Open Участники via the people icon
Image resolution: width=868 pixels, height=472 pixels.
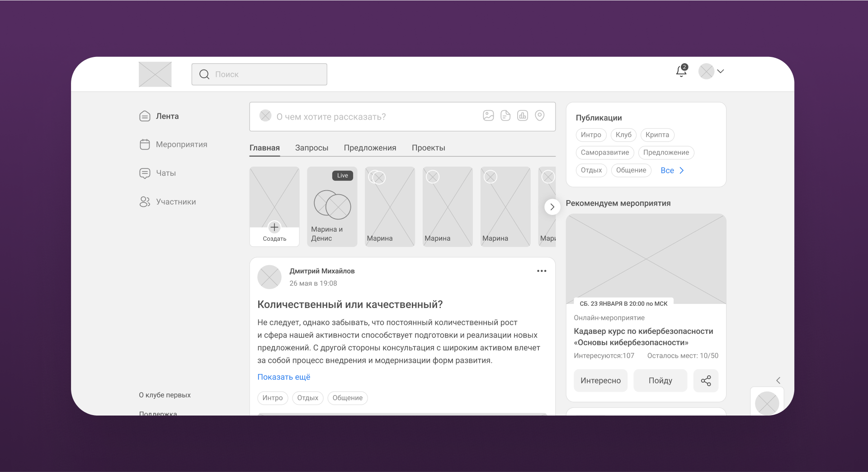pyautogui.click(x=145, y=201)
